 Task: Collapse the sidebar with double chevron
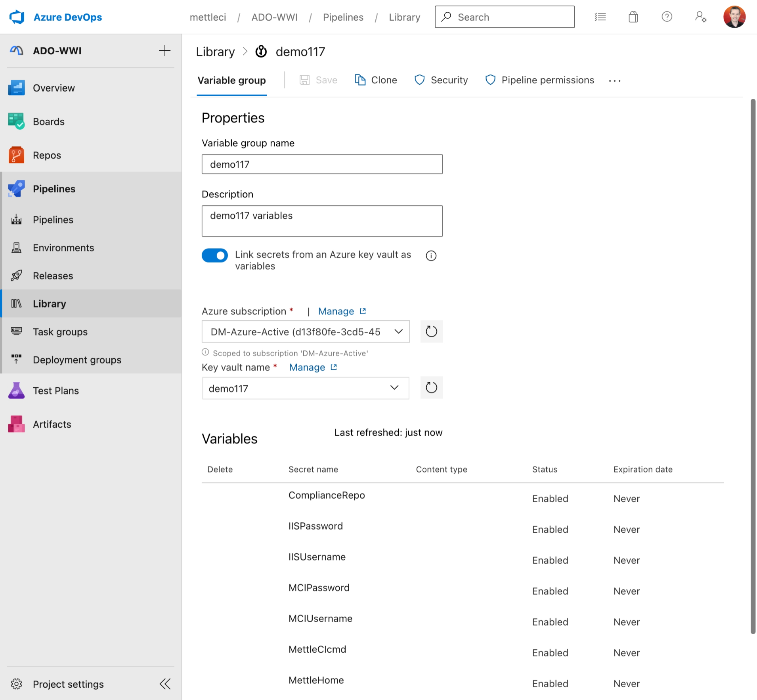point(165,684)
